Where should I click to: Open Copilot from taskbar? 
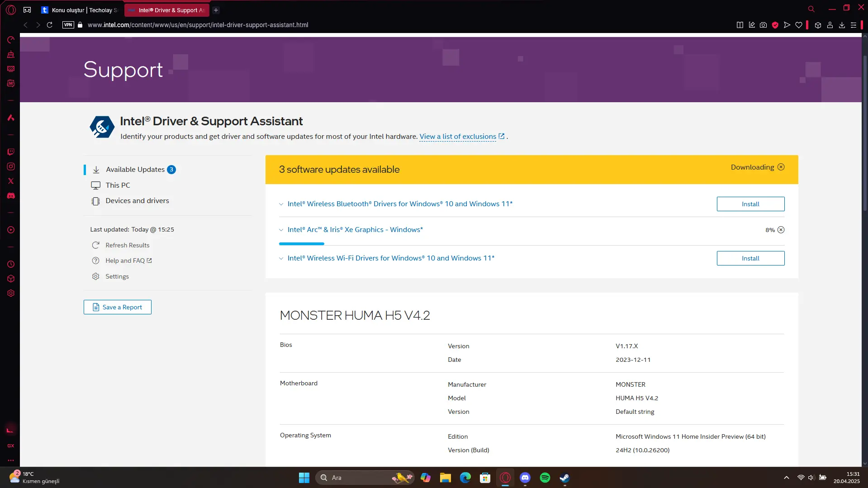pos(426,478)
